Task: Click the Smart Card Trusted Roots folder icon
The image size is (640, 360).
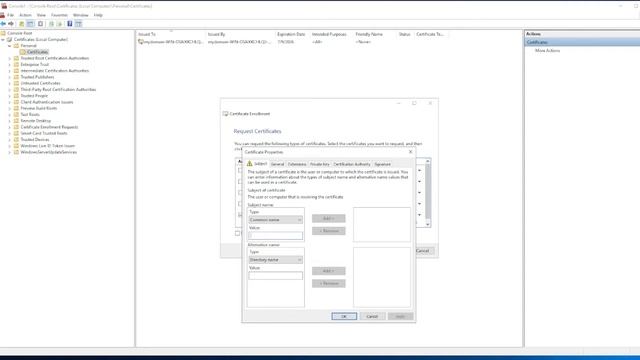Action: pyautogui.click(x=16, y=133)
